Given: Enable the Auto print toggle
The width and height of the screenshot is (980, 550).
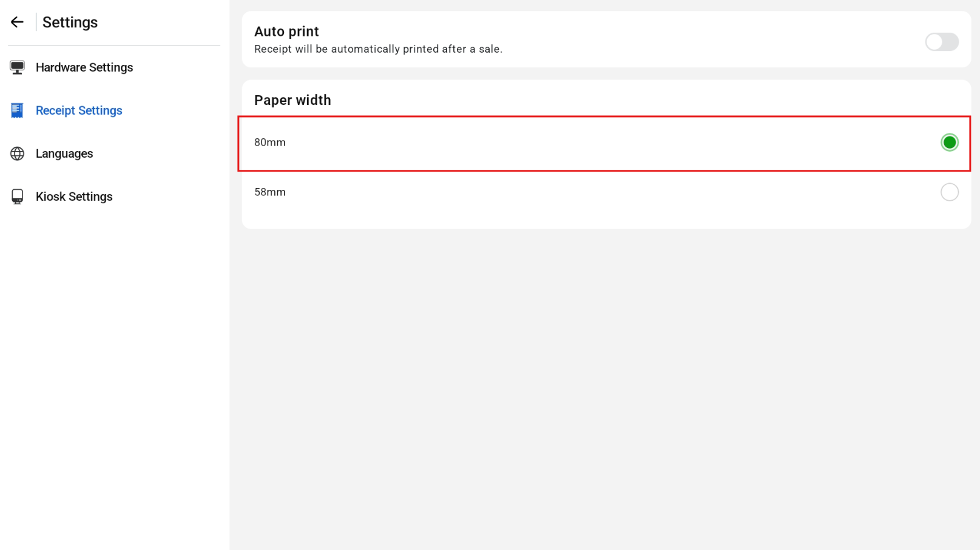Looking at the screenshot, I should click(941, 42).
